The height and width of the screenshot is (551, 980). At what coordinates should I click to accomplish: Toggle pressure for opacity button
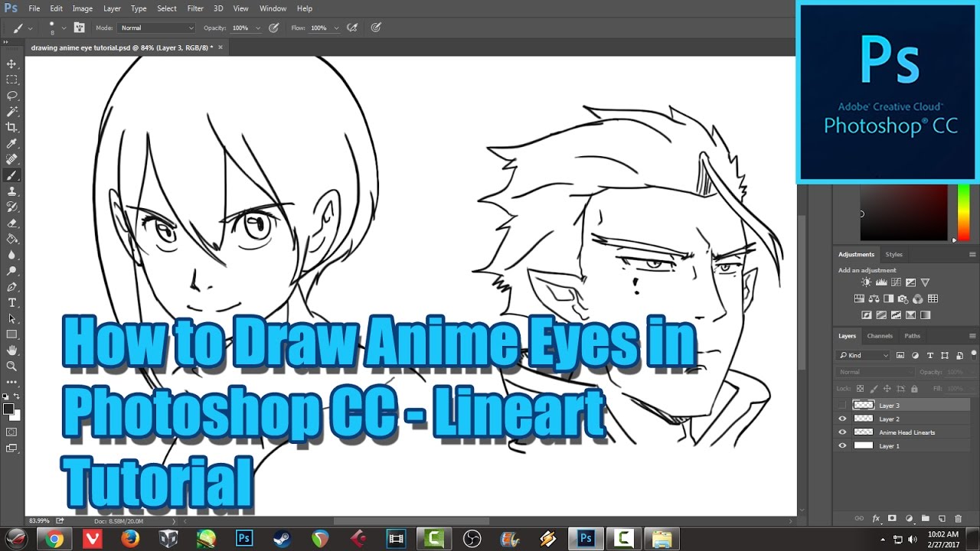tap(273, 28)
